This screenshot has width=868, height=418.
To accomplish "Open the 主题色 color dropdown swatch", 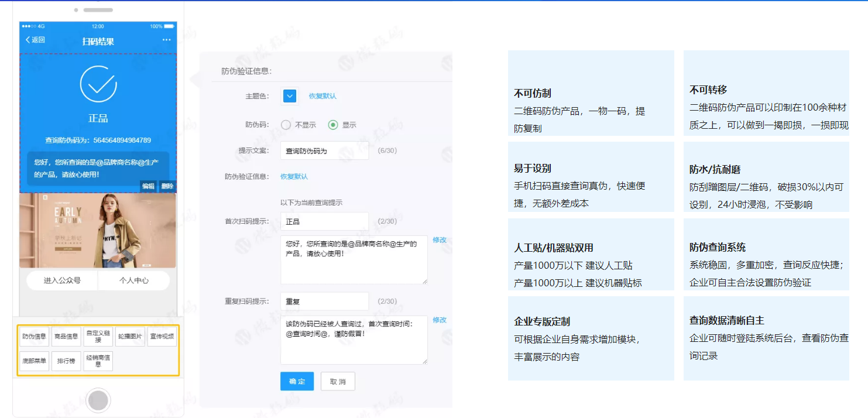I will (290, 96).
